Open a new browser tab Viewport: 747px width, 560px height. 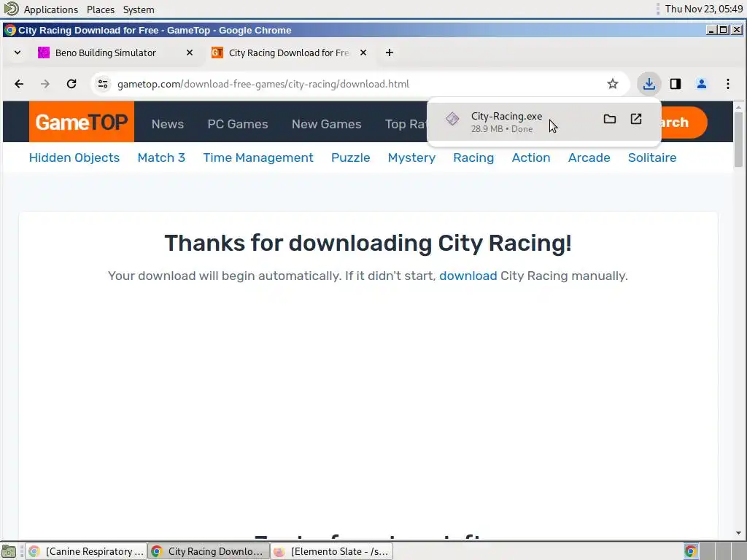(x=390, y=52)
